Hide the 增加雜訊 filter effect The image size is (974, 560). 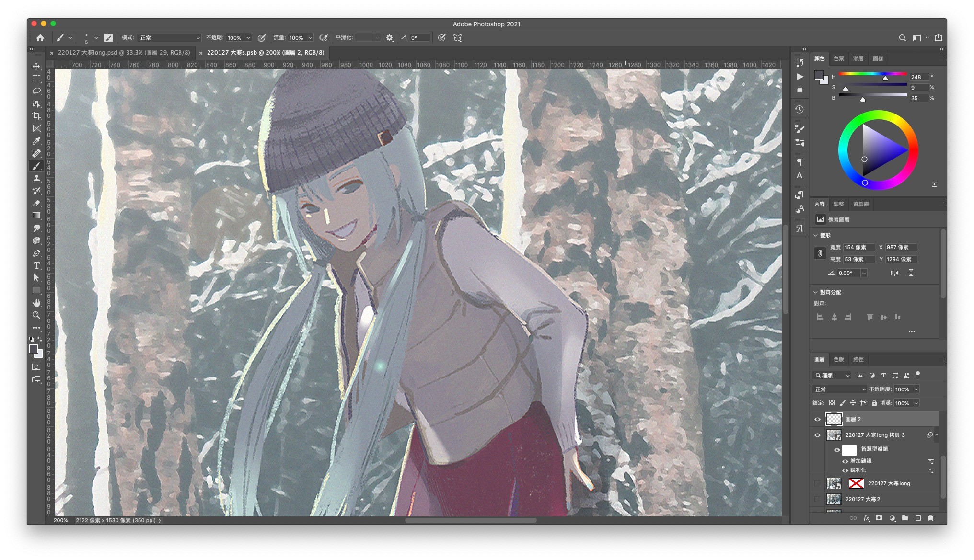[845, 461]
